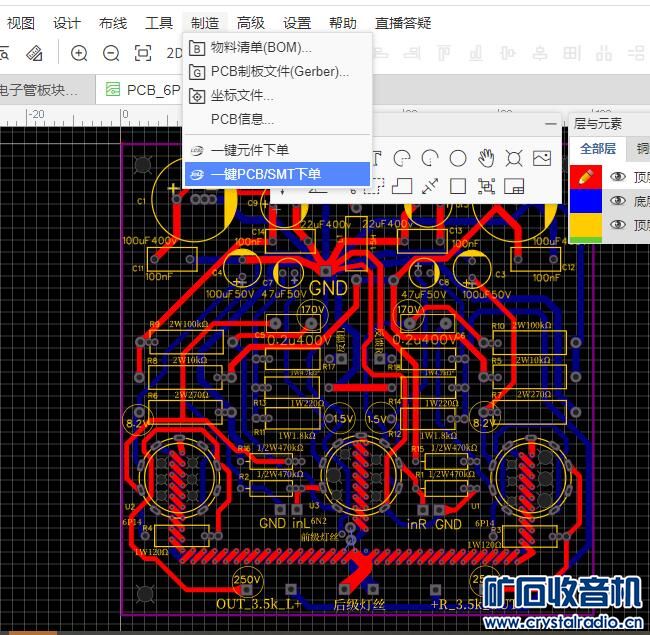The width and height of the screenshot is (650, 635).
Task: Choose PCB制板文件(Gerber) menu entry
Action: [x=279, y=71]
